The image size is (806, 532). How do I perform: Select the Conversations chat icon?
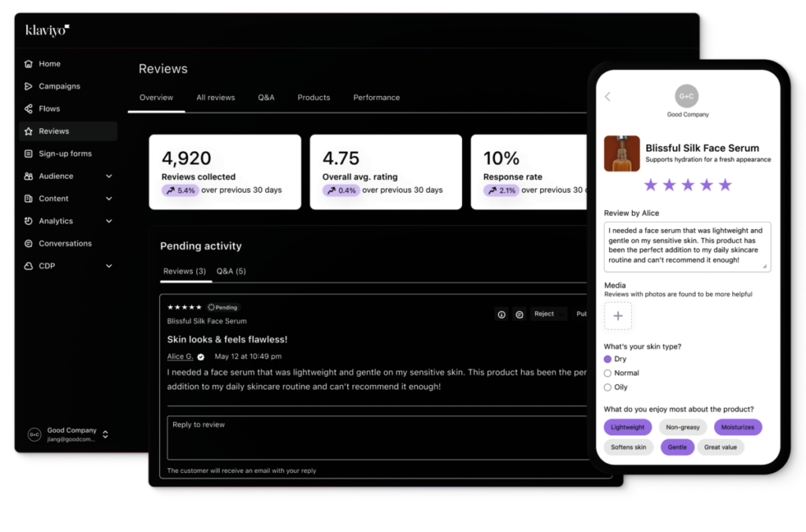pos(27,243)
